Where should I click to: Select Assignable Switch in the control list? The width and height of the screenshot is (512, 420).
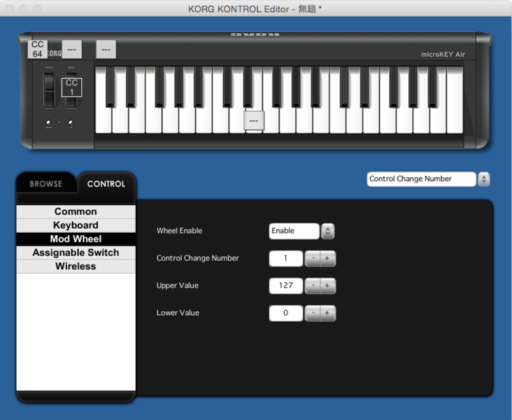click(x=76, y=253)
